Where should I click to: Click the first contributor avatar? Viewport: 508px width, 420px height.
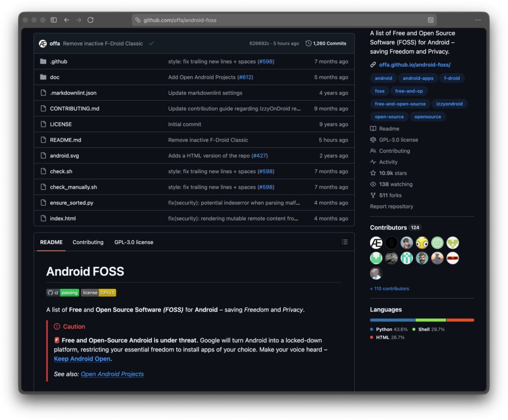(x=376, y=243)
